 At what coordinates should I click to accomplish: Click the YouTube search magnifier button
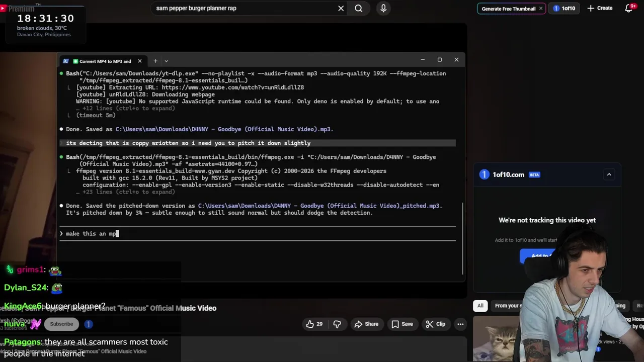359,8
